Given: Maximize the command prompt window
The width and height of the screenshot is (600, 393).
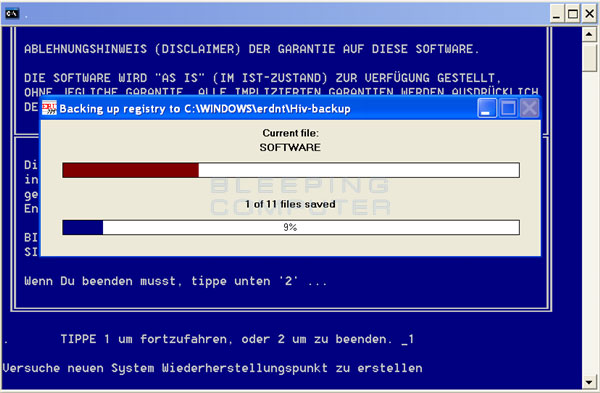Looking at the screenshot, I should pos(573,15).
